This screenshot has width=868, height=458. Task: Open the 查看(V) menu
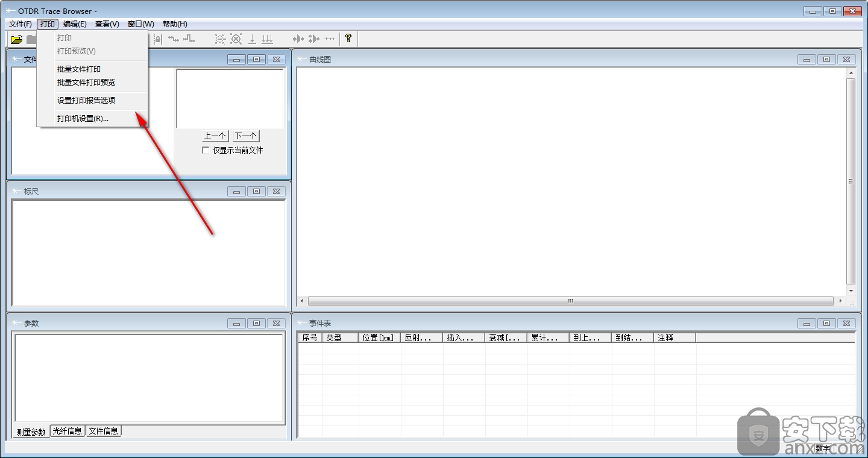pyautogui.click(x=107, y=24)
